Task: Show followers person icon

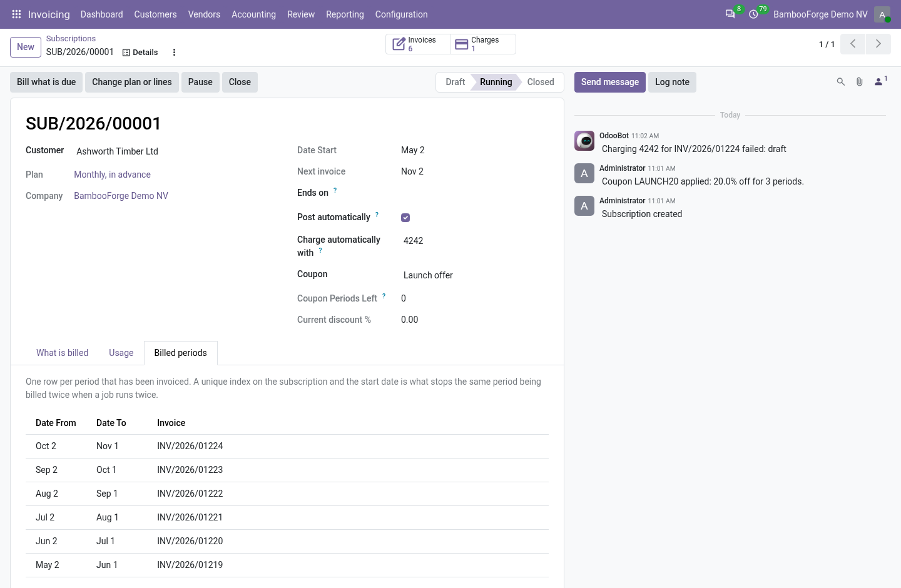Action: 880,81
